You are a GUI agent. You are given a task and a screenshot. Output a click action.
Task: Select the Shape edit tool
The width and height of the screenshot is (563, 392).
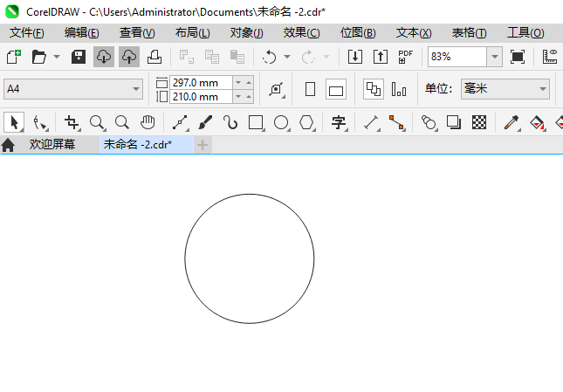click(x=40, y=123)
